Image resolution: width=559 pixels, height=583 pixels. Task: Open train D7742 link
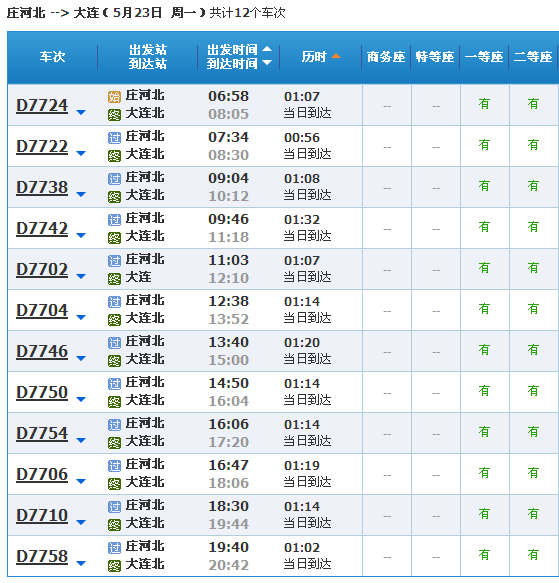(42, 228)
